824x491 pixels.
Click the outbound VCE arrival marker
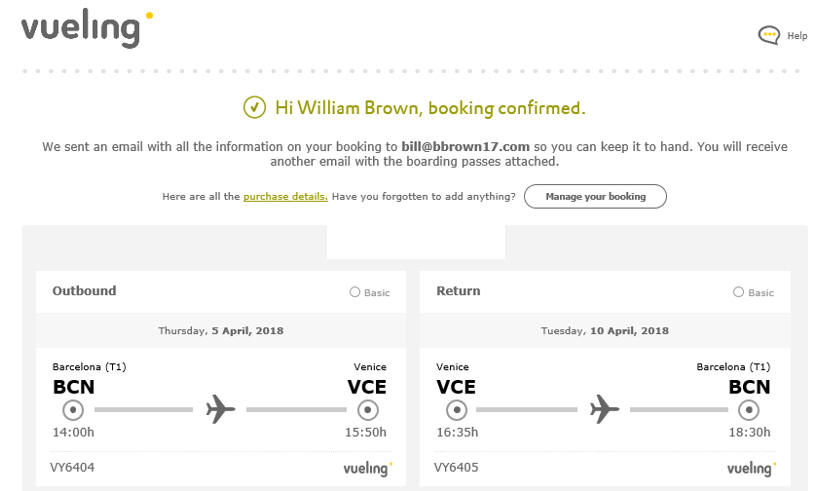[368, 410]
